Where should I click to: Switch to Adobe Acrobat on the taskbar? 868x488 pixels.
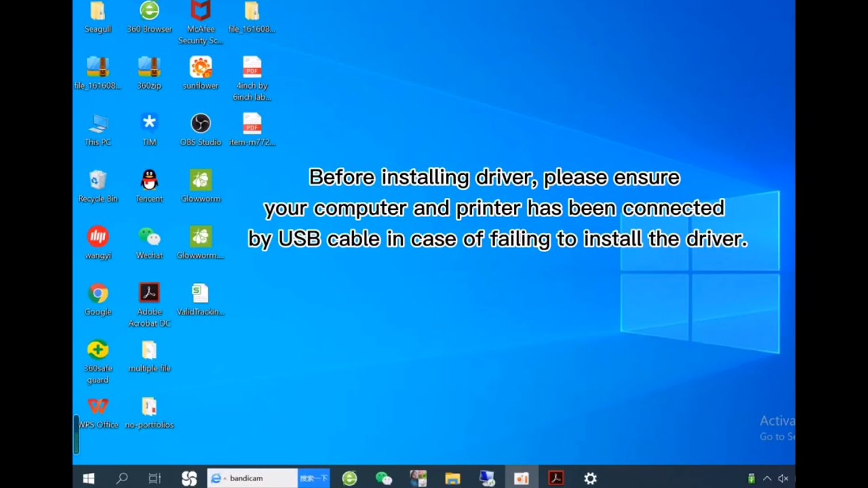point(555,479)
